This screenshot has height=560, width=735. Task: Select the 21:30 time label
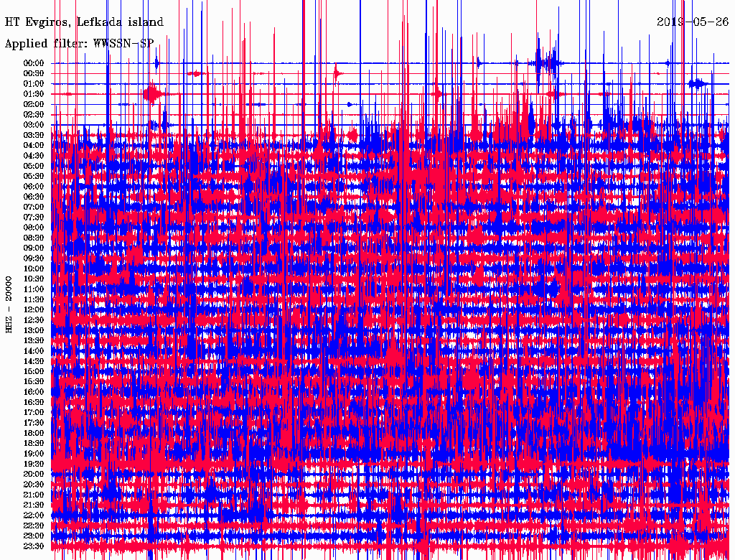pos(34,505)
